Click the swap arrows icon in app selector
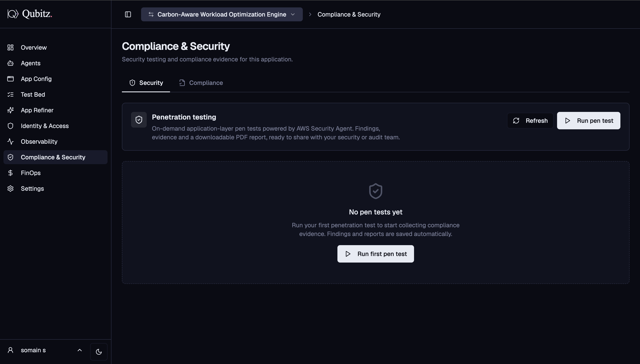Image resolution: width=640 pixels, height=364 pixels. click(151, 15)
